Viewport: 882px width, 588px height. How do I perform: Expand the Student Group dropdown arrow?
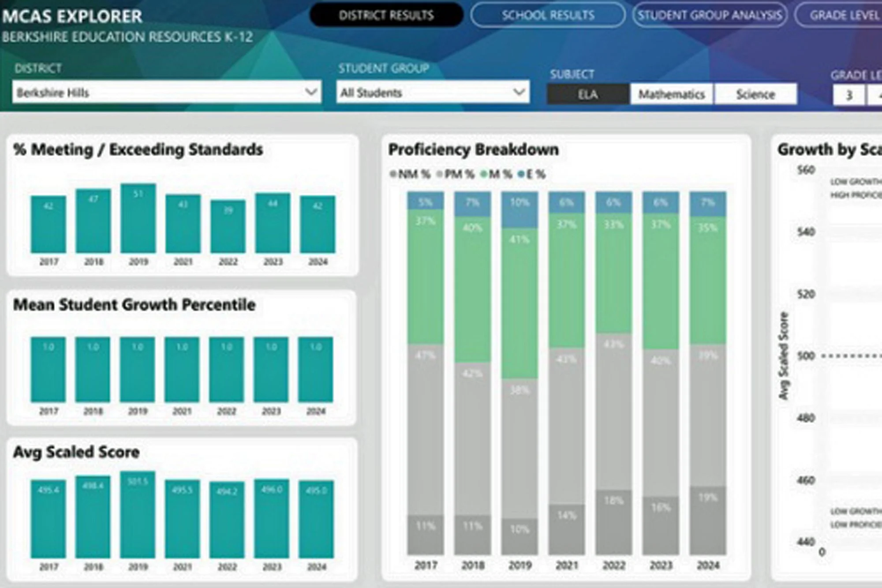[x=519, y=92]
